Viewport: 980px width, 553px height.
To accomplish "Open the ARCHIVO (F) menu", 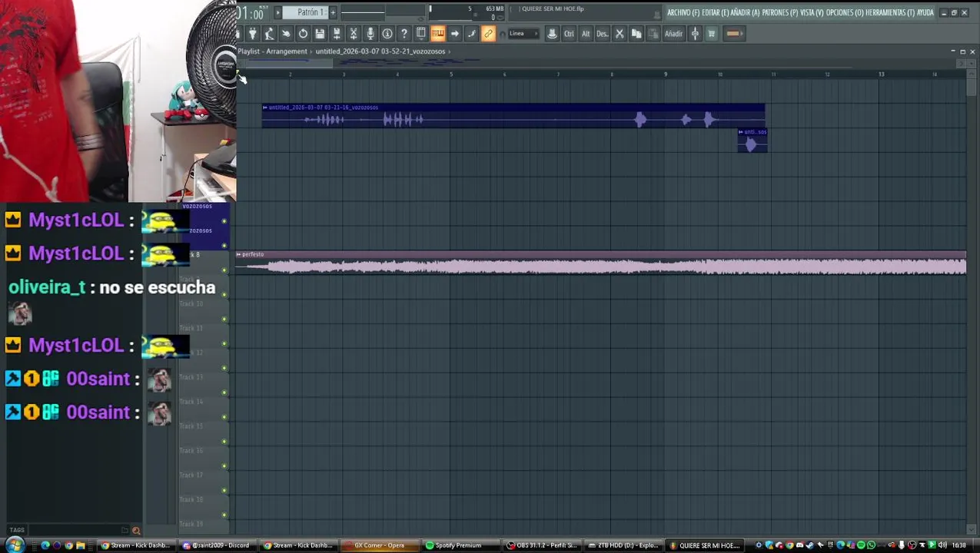I will [x=683, y=12].
